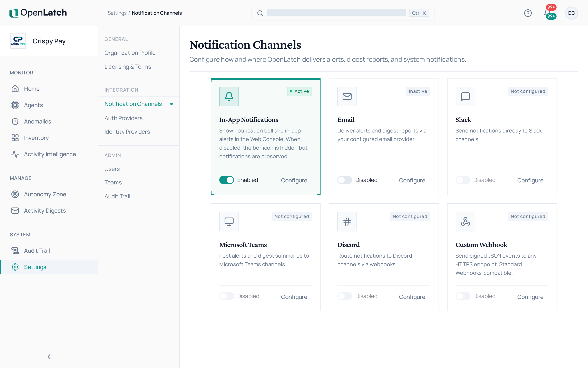The image size is (588, 368).
Task: Open the Crispy Pay organization logo
Action: click(x=18, y=41)
